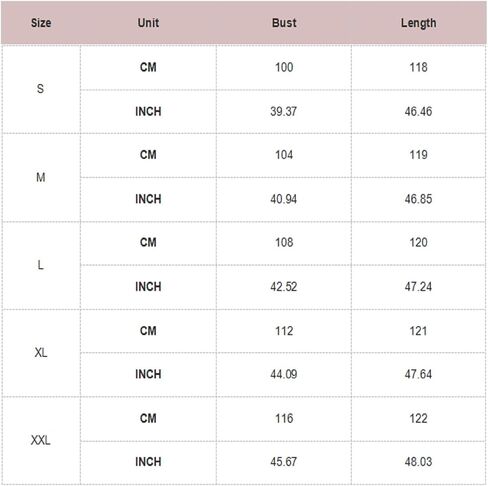This screenshot has height=486, width=488.
Task: Click the Length column header
Action: click(418, 23)
